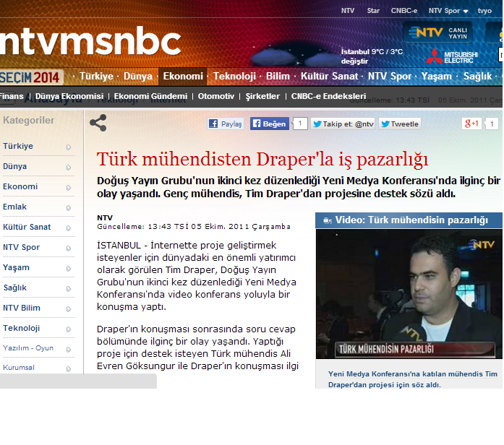Expand Teknoloji category arrow in sidebar
This screenshot has width=504, height=445.
(x=69, y=329)
